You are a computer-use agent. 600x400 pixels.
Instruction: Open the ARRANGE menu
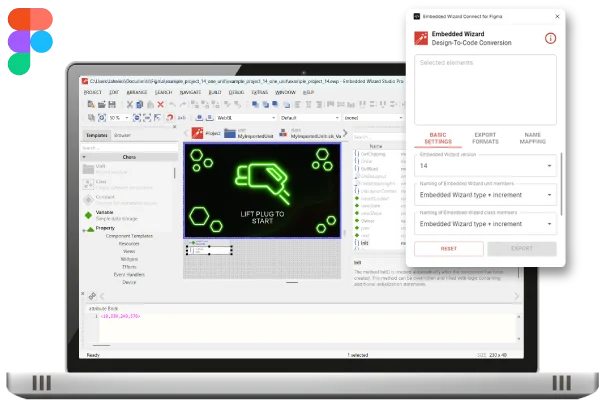pyautogui.click(x=137, y=92)
